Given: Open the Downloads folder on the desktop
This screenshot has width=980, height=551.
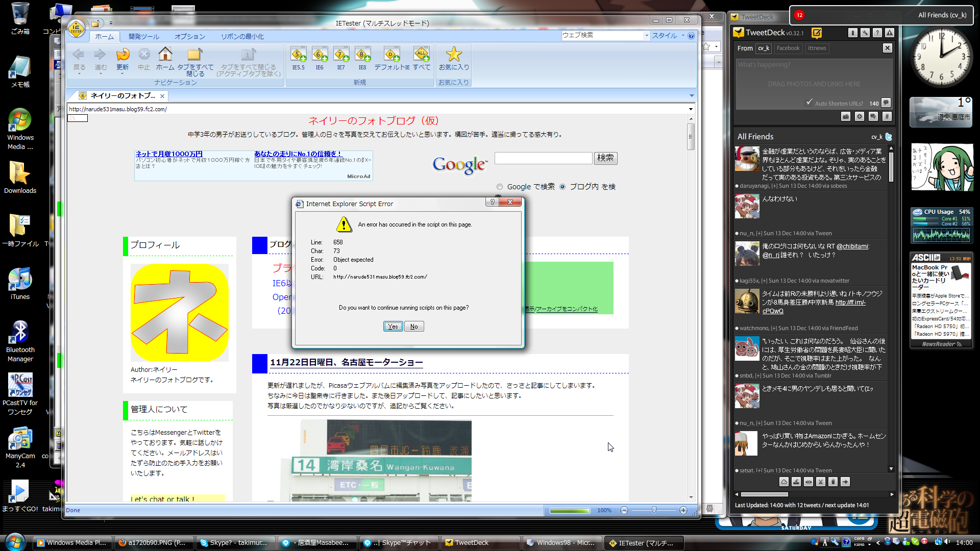Looking at the screenshot, I should point(20,177).
